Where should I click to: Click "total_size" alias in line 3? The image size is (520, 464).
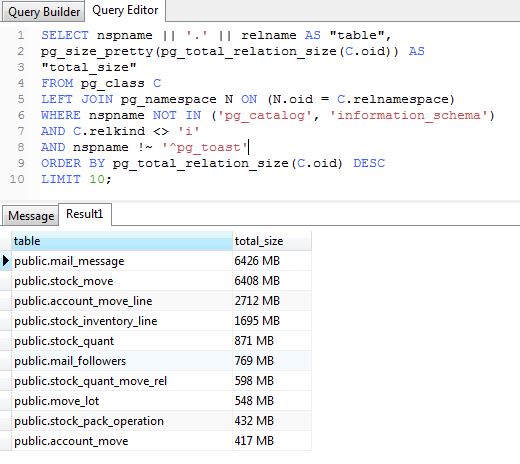click(89, 67)
